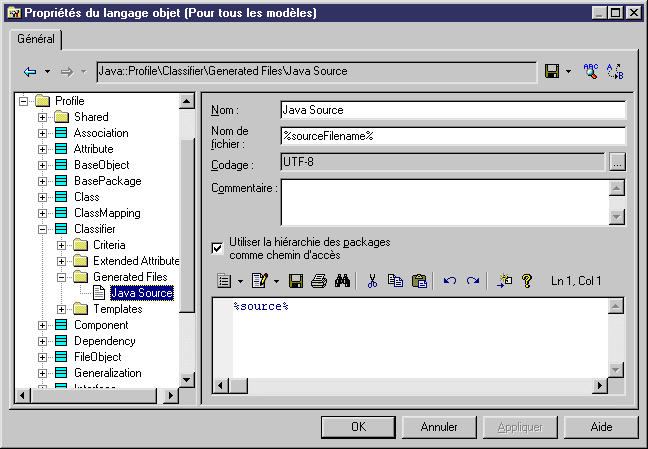Viewport: 648px width, 449px height.
Task: Expand the Templates folder node
Action: coord(62,309)
